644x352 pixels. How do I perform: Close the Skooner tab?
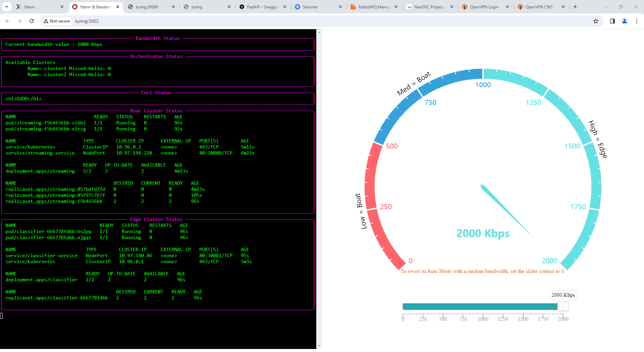[340, 7]
